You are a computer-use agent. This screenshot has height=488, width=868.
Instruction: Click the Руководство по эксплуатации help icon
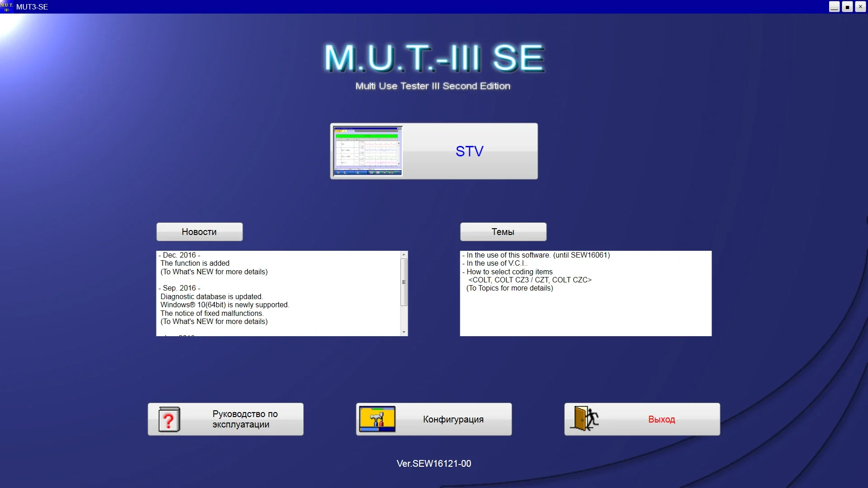168,419
